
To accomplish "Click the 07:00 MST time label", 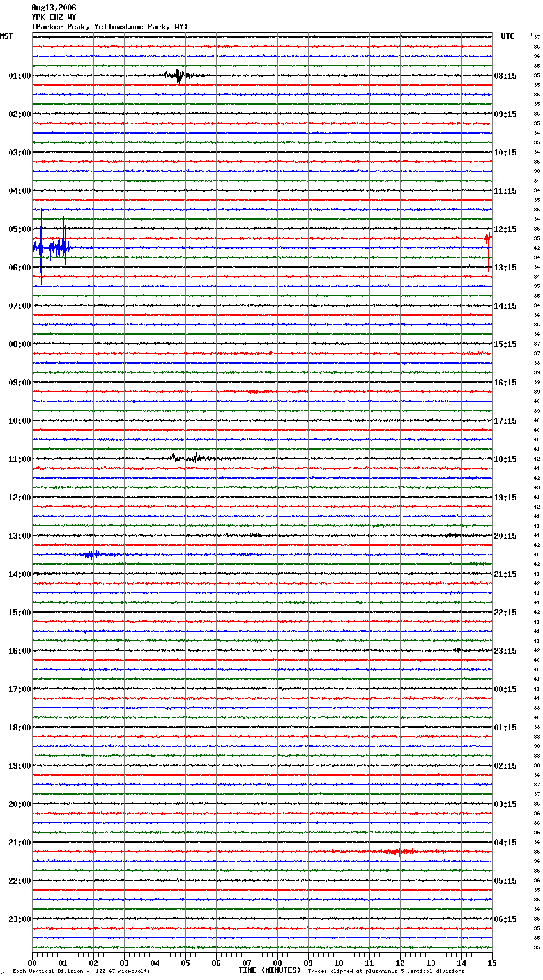I will click(x=20, y=306).
